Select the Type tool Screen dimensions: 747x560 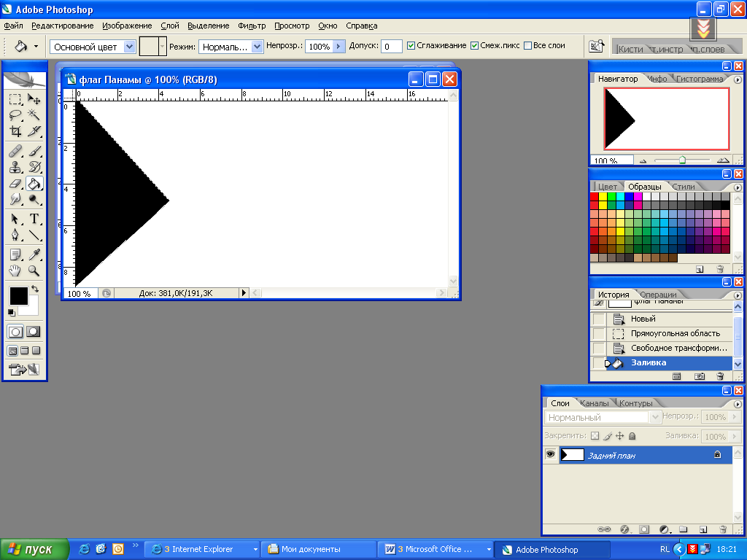click(34, 219)
